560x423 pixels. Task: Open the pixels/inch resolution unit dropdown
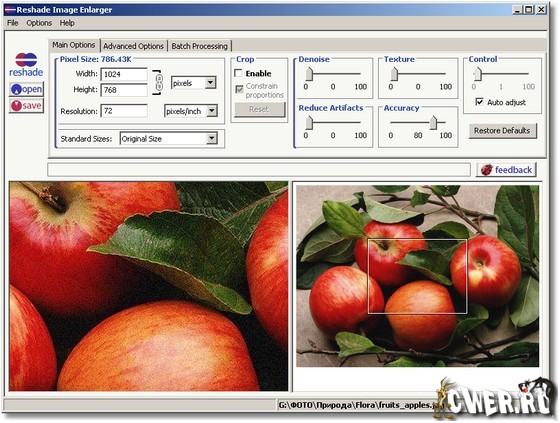click(x=212, y=111)
